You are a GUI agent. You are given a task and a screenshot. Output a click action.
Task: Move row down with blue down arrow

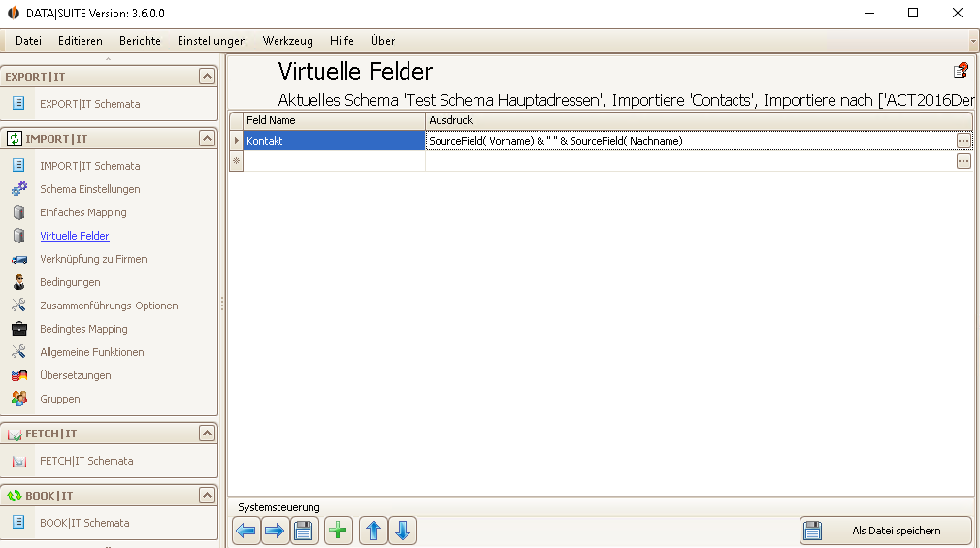403,531
